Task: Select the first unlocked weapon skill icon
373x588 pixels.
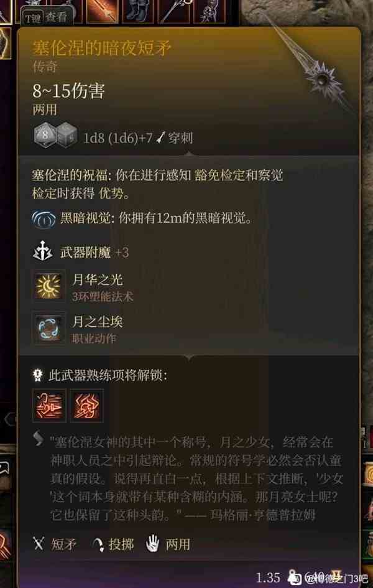Action: [49, 406]
